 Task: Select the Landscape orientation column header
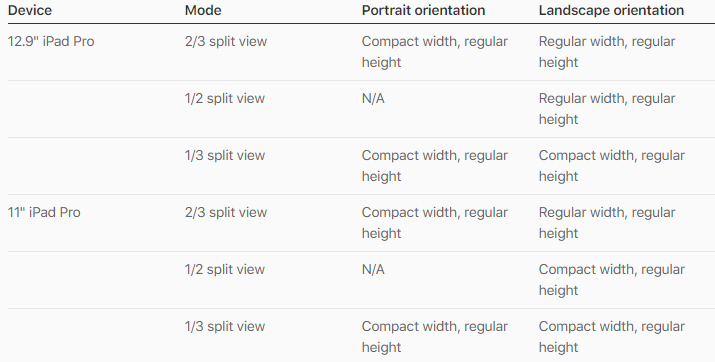coord(611,10)
